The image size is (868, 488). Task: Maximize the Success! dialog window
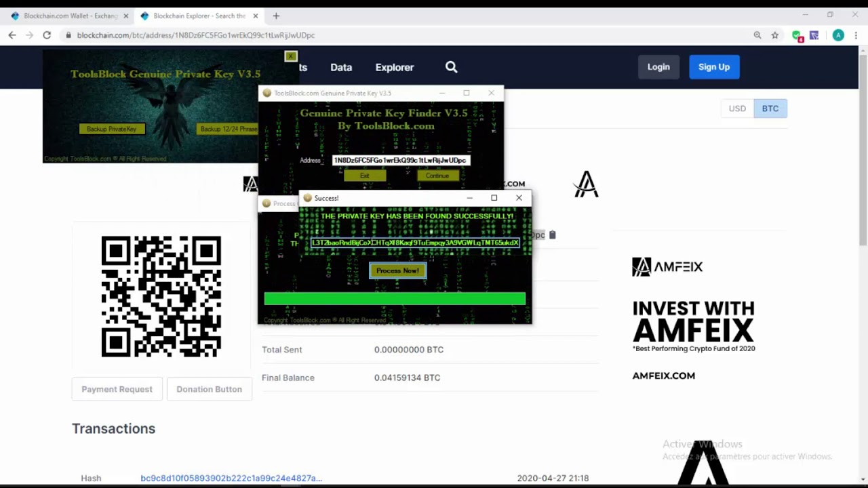pyautogui.click(x=494, y=198)
